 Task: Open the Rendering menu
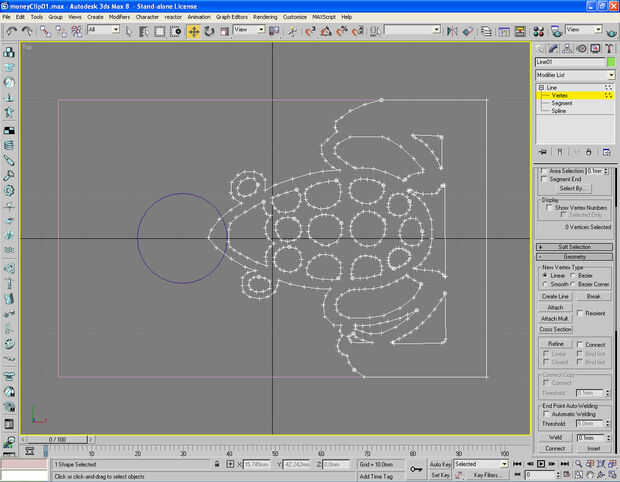tap(265, 17)
